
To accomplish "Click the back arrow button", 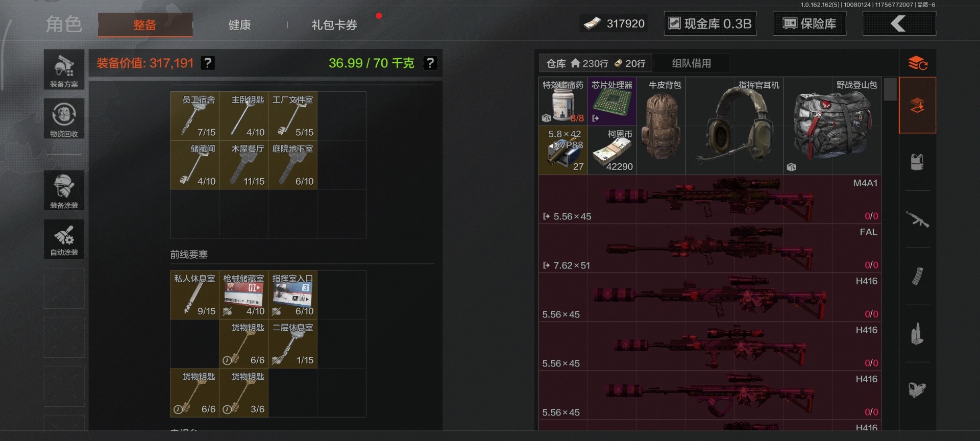I will tap(899, 23).
